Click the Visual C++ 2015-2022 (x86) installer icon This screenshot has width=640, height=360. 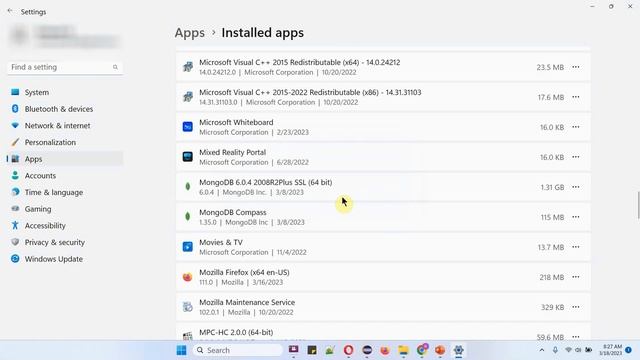pyautogui.click(x=187, y=97)
